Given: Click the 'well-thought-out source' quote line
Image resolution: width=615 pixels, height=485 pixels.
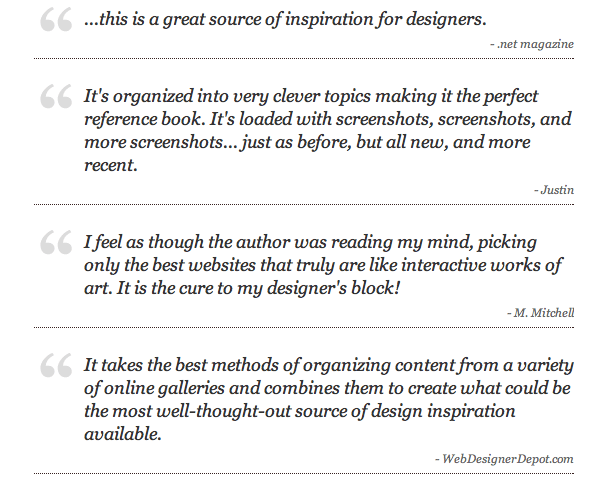Looking at the screenshot, I should coord(300,411).
